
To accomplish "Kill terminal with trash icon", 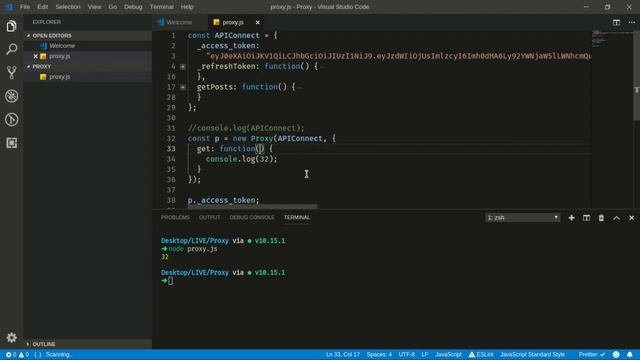I will coord(601,218).
